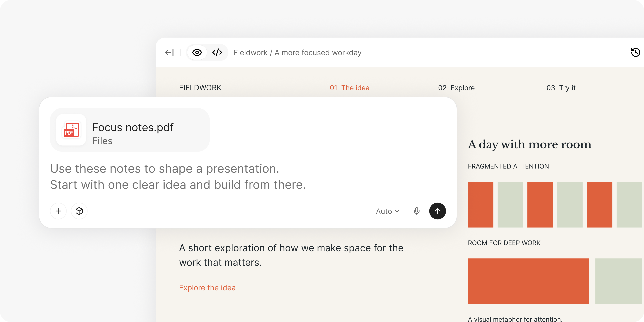Open the cube tools icon
Image resolution: width=644 pixels, height=322 pixels.
pyautogui.click(x=79, y=211)
